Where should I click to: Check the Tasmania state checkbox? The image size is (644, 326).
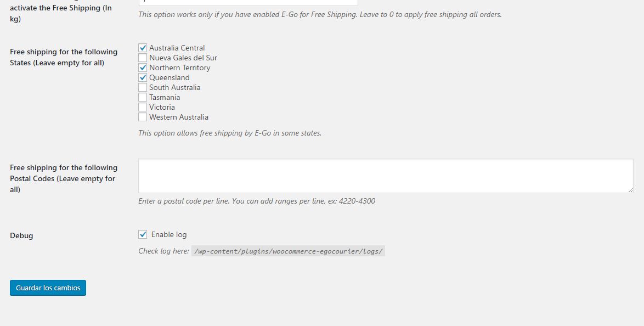143,98
